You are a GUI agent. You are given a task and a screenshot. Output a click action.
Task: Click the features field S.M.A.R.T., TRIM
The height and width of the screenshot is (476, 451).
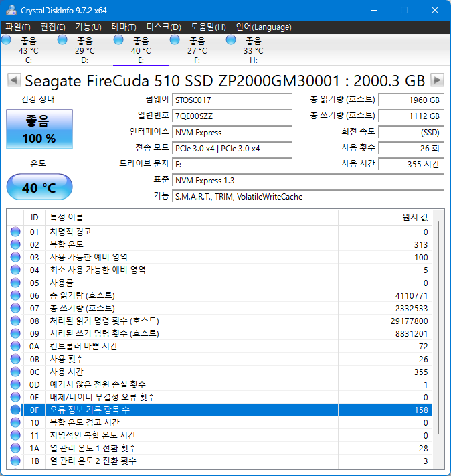(x=308, y=196)
